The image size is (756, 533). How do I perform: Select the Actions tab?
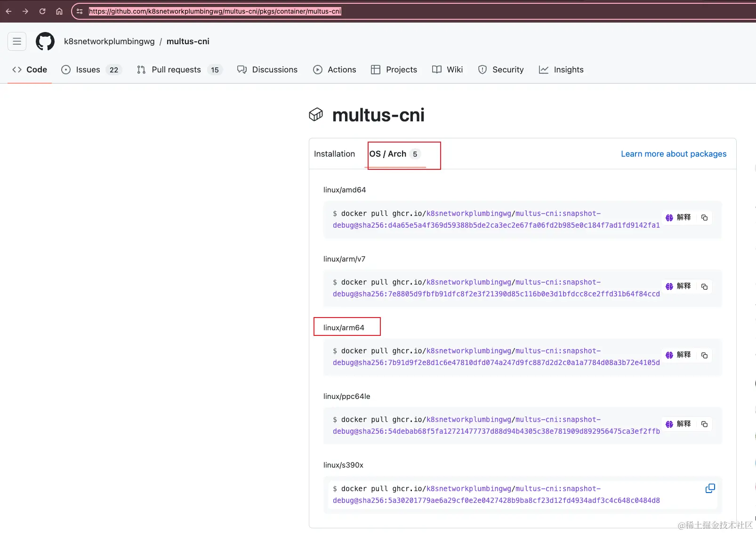click(335, 70)
